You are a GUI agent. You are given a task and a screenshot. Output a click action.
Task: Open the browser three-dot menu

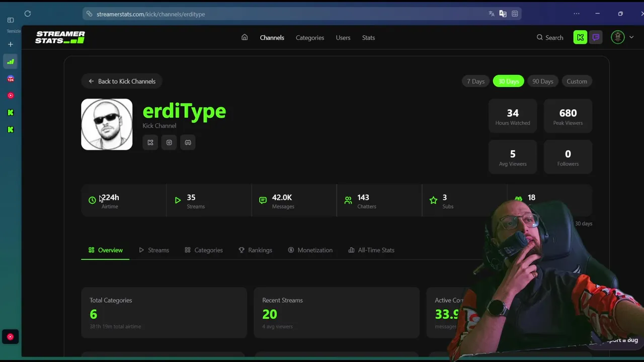(x=577, y=14)
